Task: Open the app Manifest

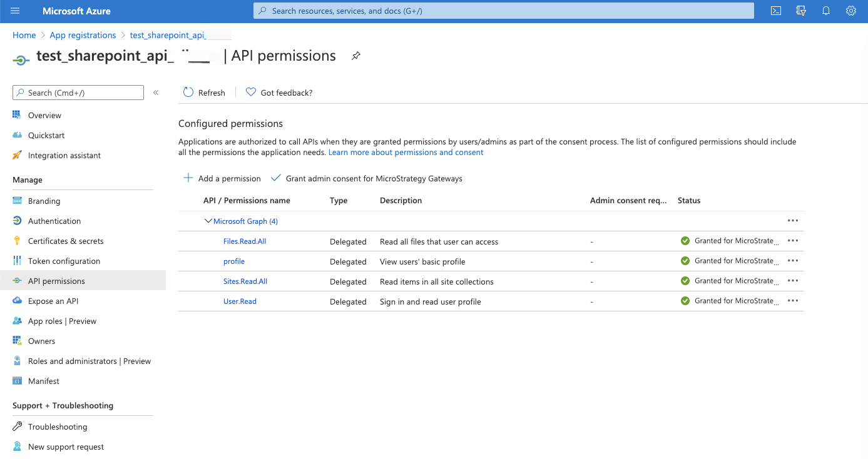Action: [x=44, y=381]
